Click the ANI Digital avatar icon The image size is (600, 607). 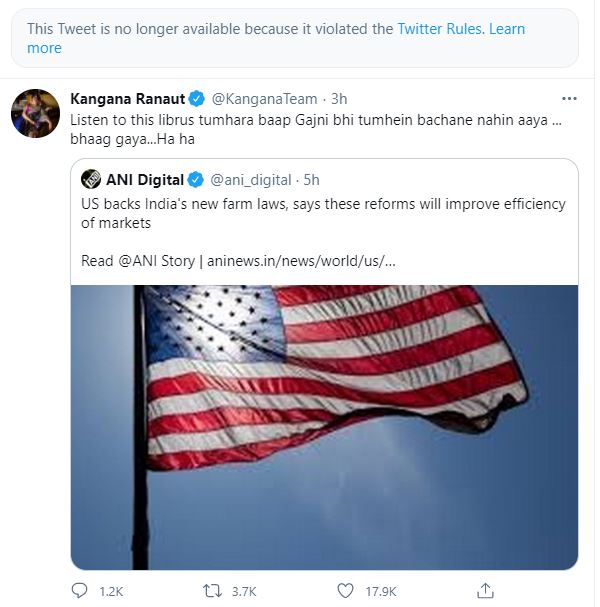pyautogui.click(x=91, y=179)
